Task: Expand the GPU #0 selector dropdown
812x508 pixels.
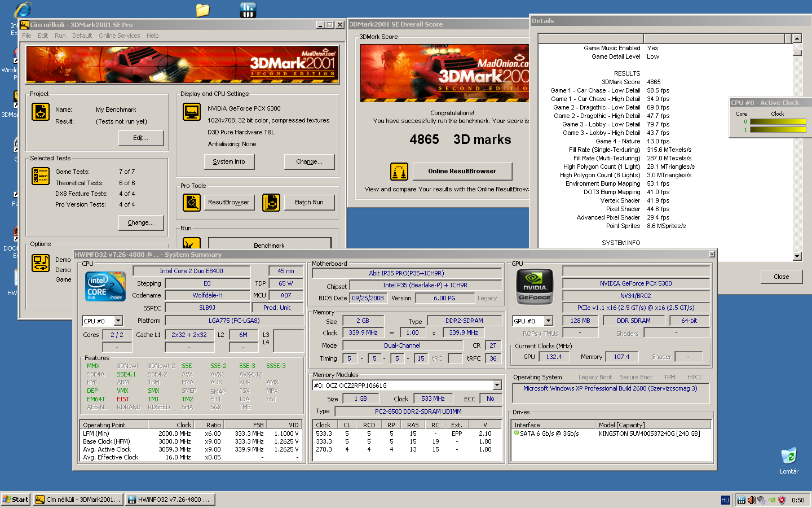Action: click(x=549, y=321)
